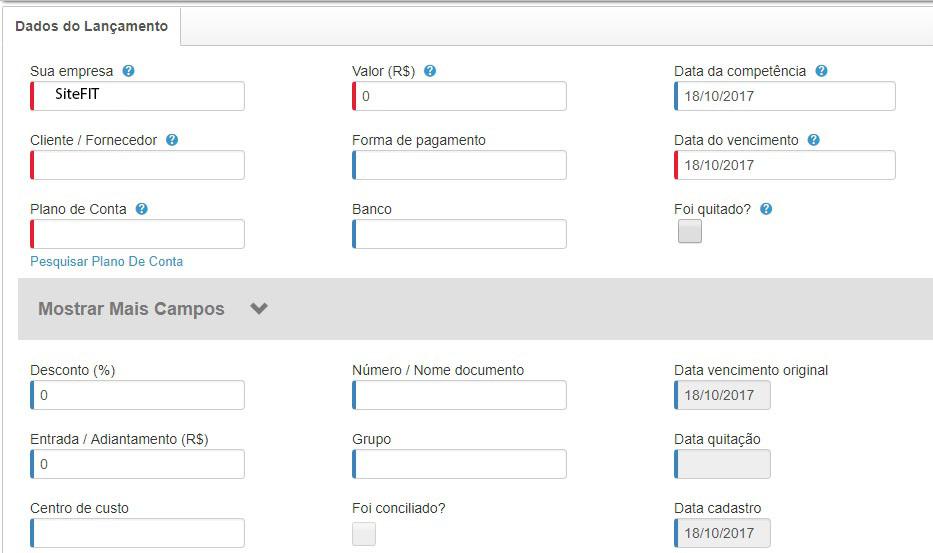The image size is (933, 553).
Task: Click the Desconto (%) input field
Action: click(138, 395)
